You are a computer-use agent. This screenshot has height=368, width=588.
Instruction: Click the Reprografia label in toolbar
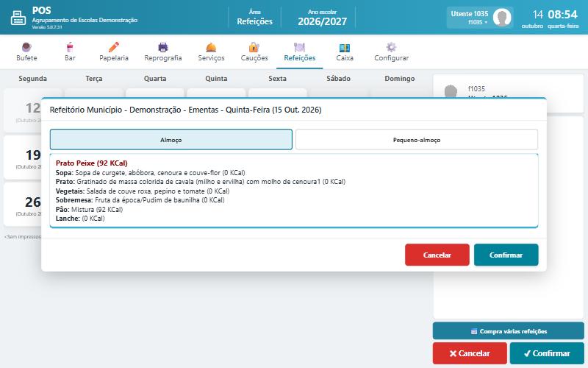point(162,58)
